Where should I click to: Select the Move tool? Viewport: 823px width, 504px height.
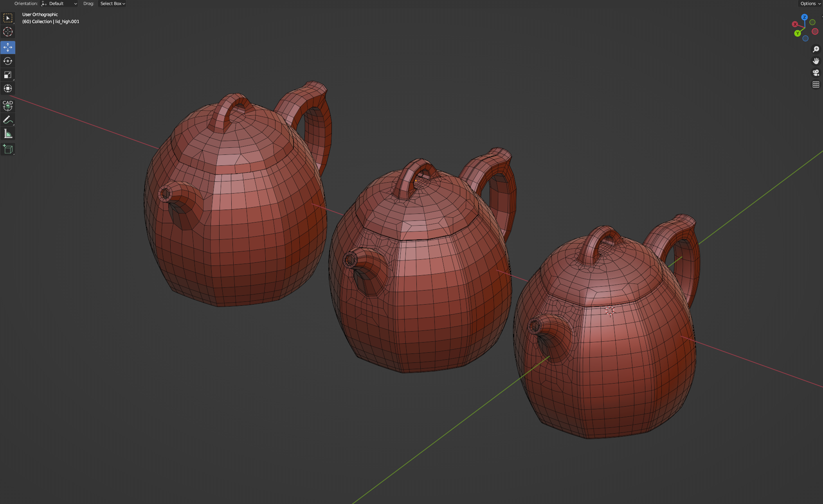point(8,47)
